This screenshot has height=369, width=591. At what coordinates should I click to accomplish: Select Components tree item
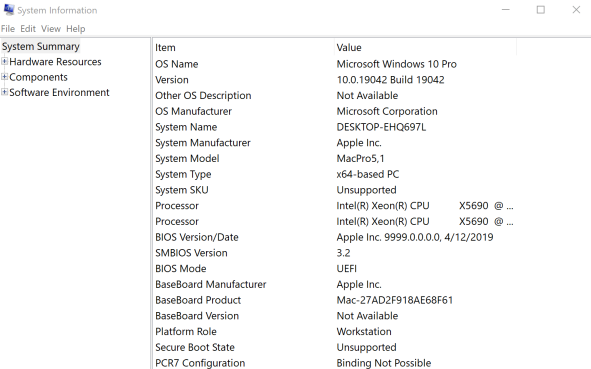click(x=38, y=77)
